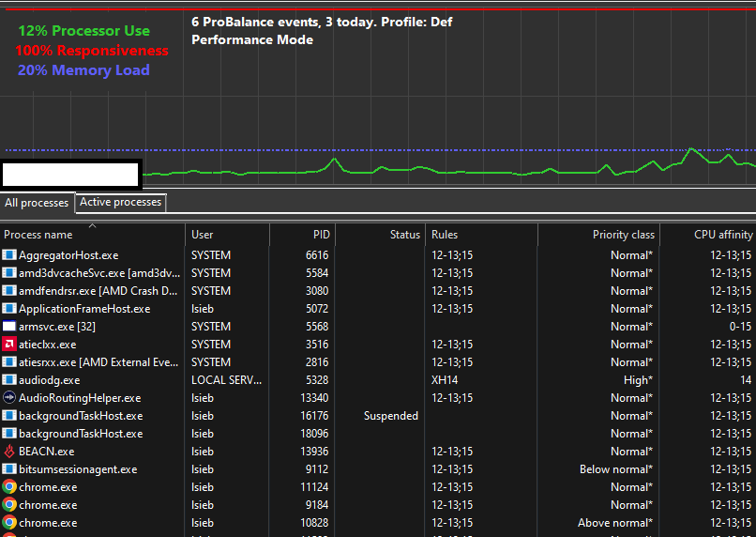The image size is (756, 537).
Task: Sort by the PID column header
Action: [x=302, y=235]
